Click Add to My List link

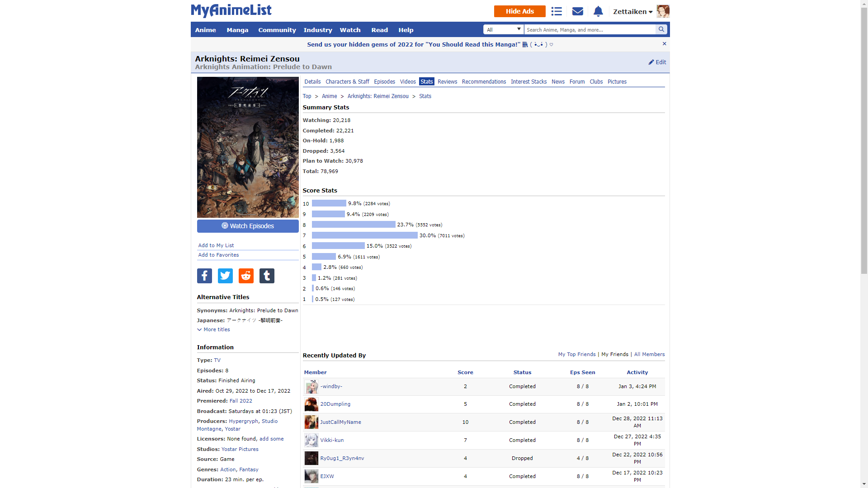[216, 245]
